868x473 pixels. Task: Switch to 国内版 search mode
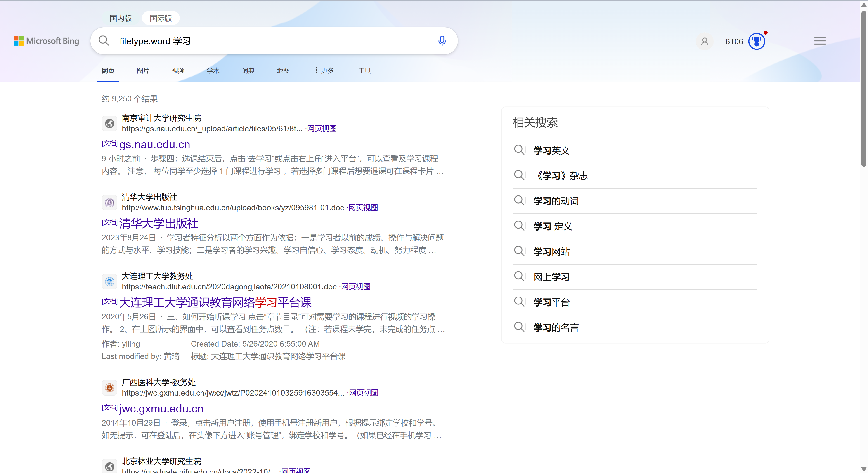pyautogui.click(x=121, y=18)
